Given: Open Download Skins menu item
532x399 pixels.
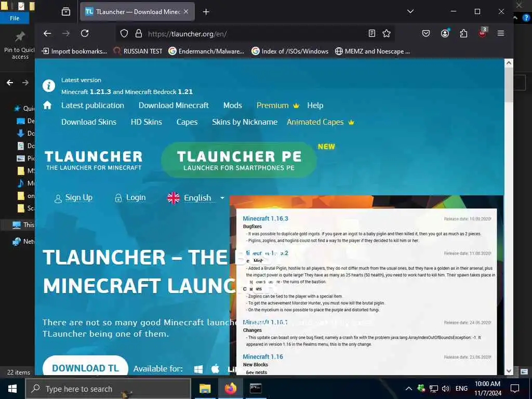Looking at the screenshot, I should pyautogui.click(x=89, y=122).
